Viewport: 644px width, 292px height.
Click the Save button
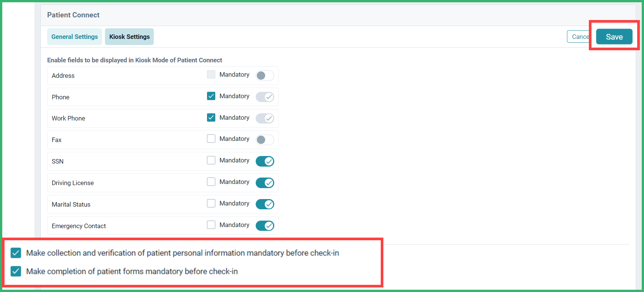[x=614, y=36]
